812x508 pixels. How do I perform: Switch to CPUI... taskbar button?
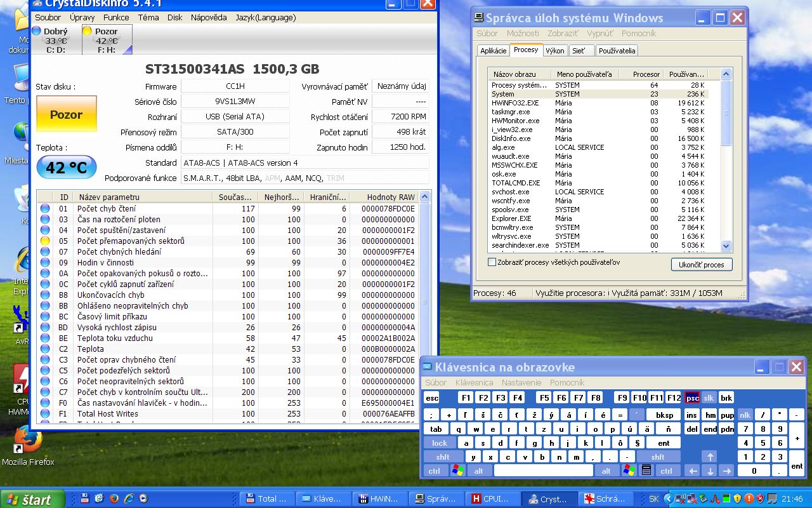[x=492, y=498]
